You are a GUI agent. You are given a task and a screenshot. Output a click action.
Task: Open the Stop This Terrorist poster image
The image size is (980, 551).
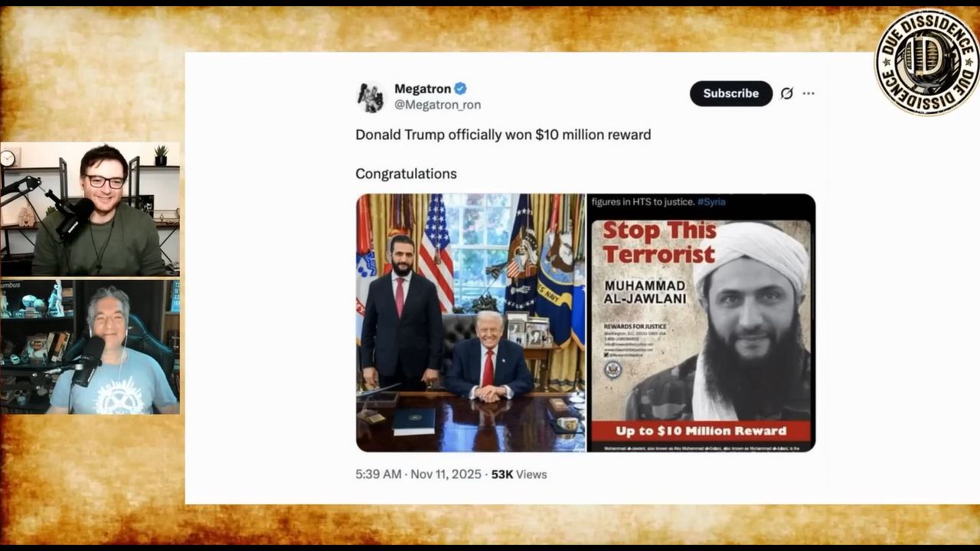pos(701,322)
